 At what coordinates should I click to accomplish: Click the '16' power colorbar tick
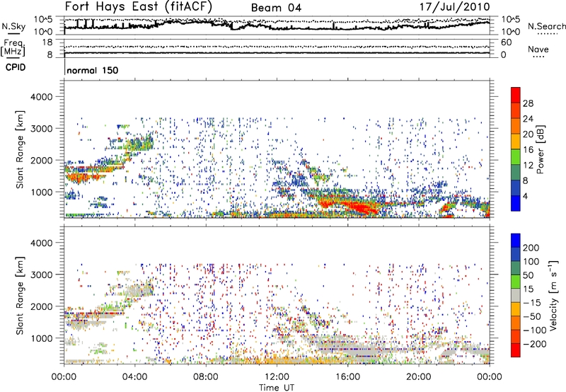(x=528, y=150)
